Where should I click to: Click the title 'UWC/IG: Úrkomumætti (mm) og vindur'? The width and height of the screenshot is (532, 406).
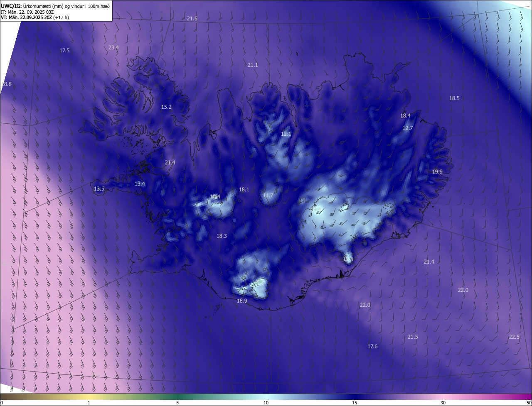55,5
